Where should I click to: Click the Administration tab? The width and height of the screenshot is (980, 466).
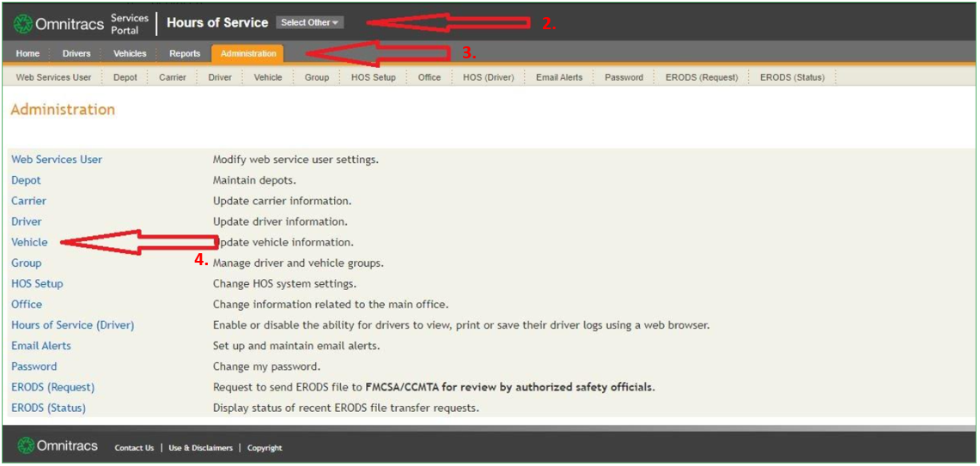pos(248,54)
